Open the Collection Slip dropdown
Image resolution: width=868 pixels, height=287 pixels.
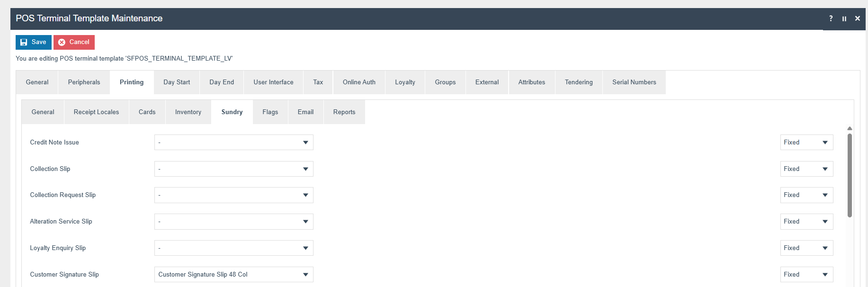pos(233,169)
